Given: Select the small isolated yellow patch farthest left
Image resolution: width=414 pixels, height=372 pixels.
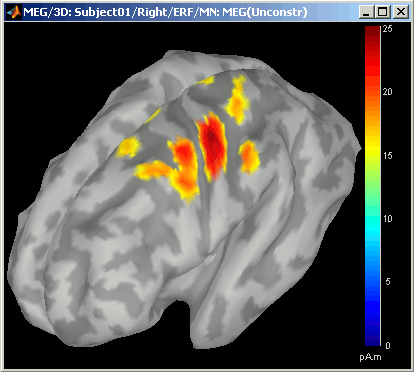Looking at the screenshot, I should point(128,147).
